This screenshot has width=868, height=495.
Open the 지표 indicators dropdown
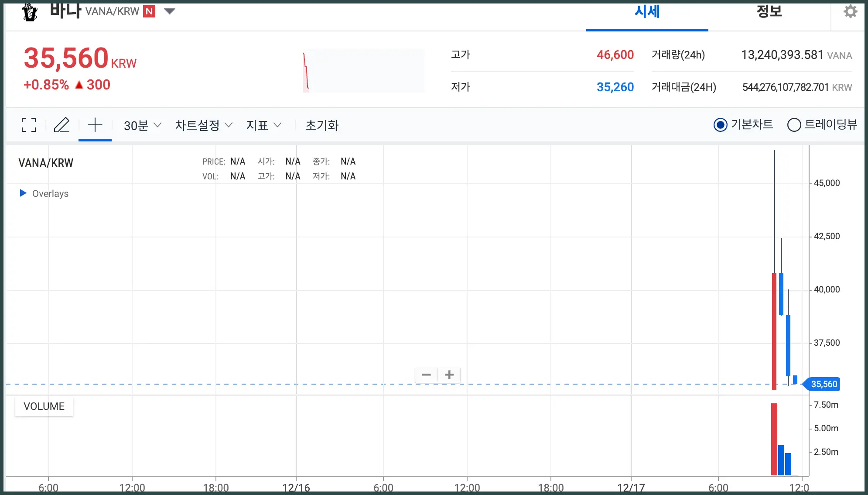click(x=263, y=126)
